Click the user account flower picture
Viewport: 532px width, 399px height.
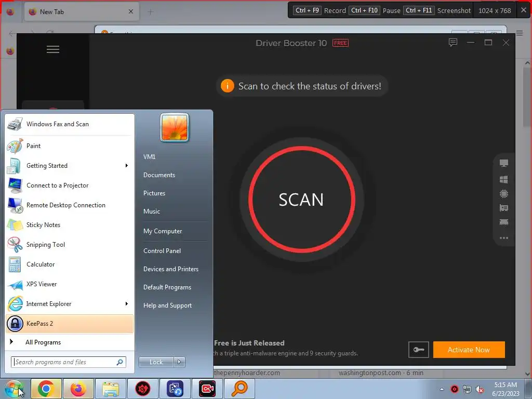[x=175, y=128]
